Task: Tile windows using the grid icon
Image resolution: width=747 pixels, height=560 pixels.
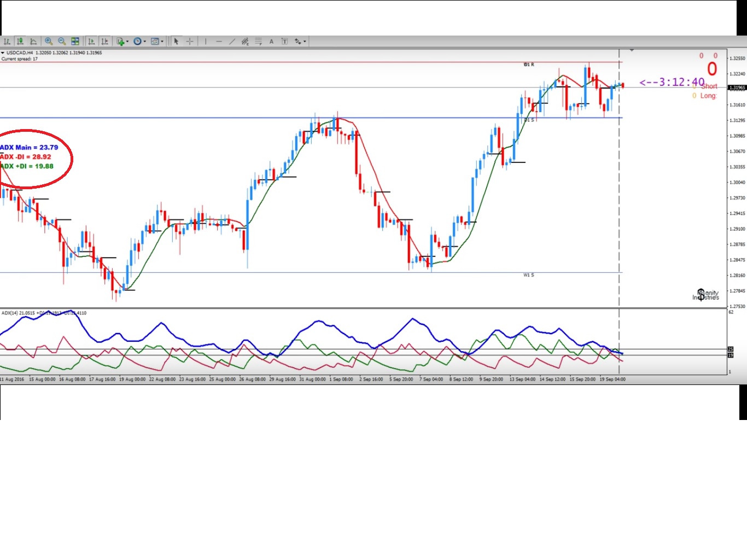Action: point(75,42)
